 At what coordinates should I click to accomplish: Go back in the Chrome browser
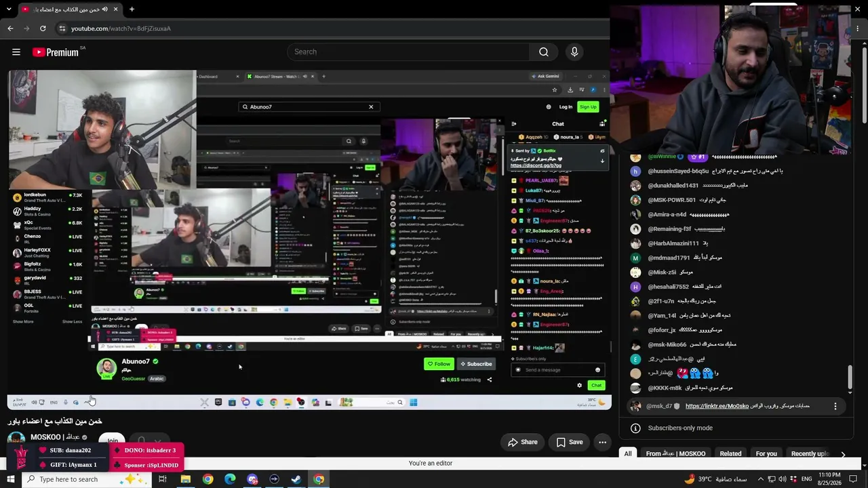pyautogui.click(x=10, y=28)
